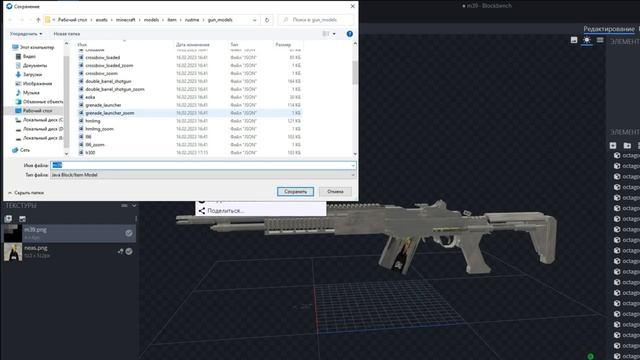Open the Загрузки folder in sidebar
The width and height of the screenshot is (640, 360).
click(x=29, y=74)
